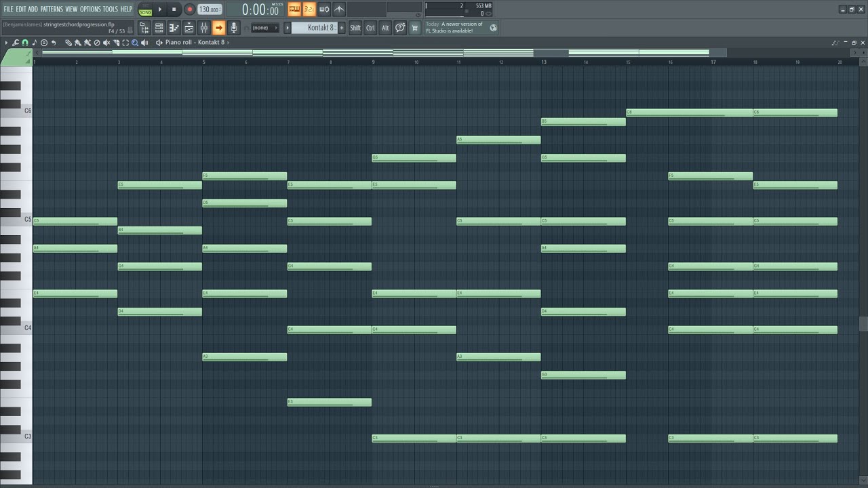Click the speaker icon beside Piano roll title

[x=159, y=43]
